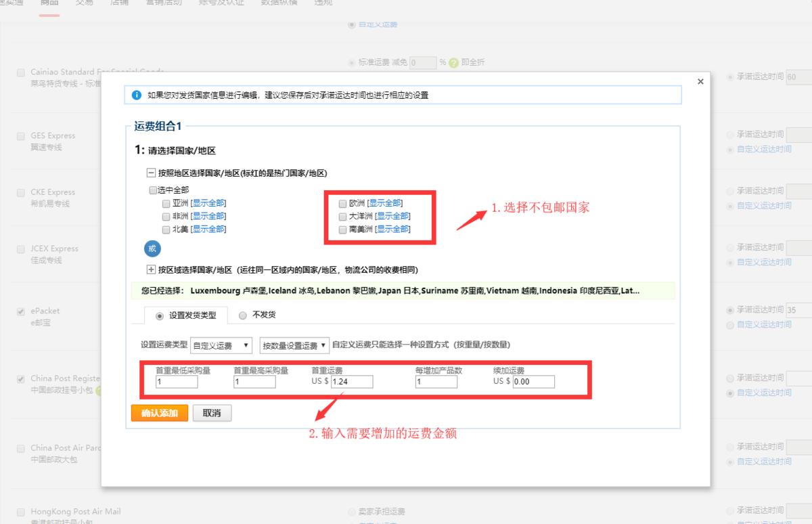The image size is (812, 524).
Task: Enable the 大洋洲 checkbox
Action: (342, 216)
